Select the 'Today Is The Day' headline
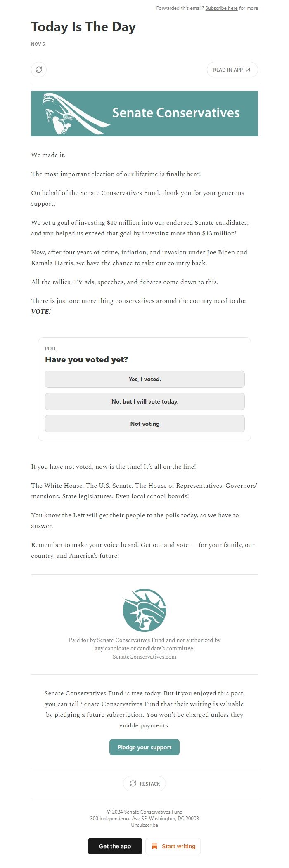Screen dimensions: 289x868 (x=83, y=26)
